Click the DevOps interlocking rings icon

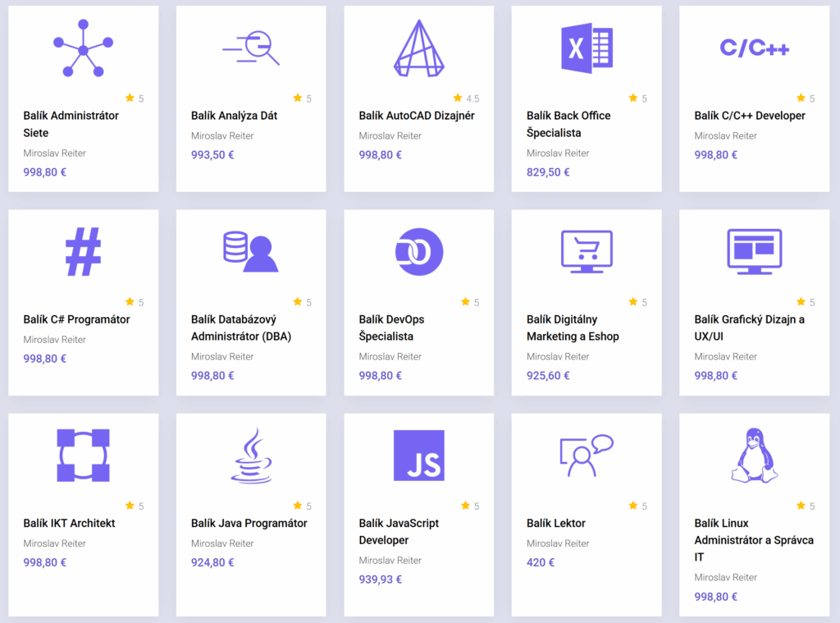click(x=418, y=252)
